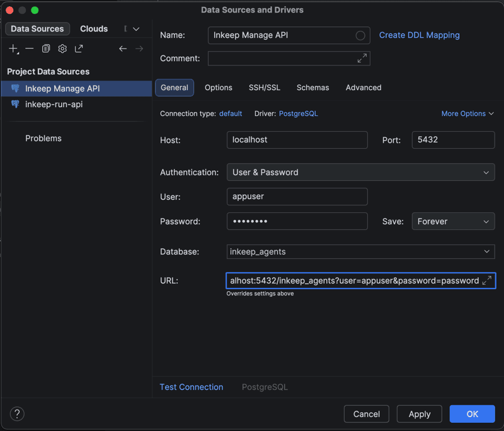Duplicate the data source via the copy icon
Screen dimensions: 504x431
click(46, 49)
